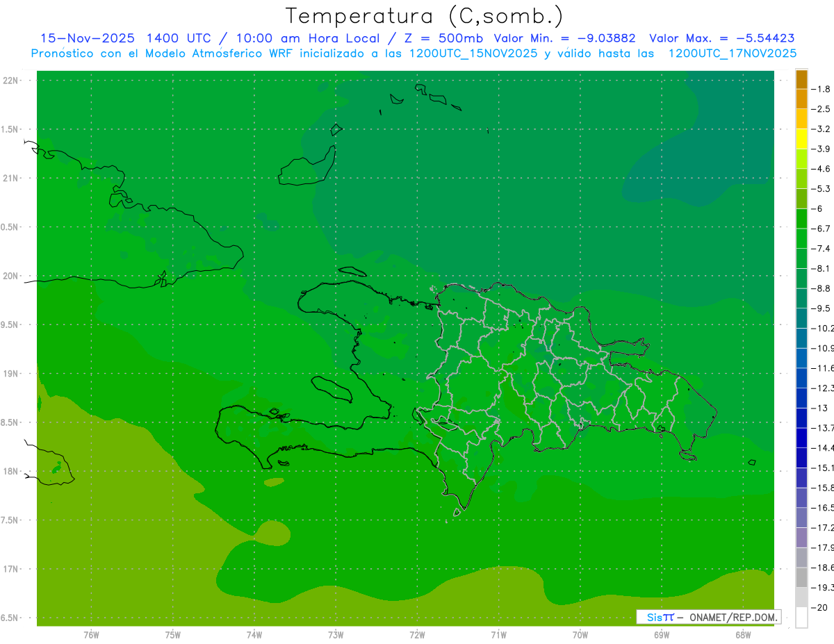Viewport: 834px width, 644px height.
Task: Pick the pure blue swatch just below -13
Action: [801, 418]
